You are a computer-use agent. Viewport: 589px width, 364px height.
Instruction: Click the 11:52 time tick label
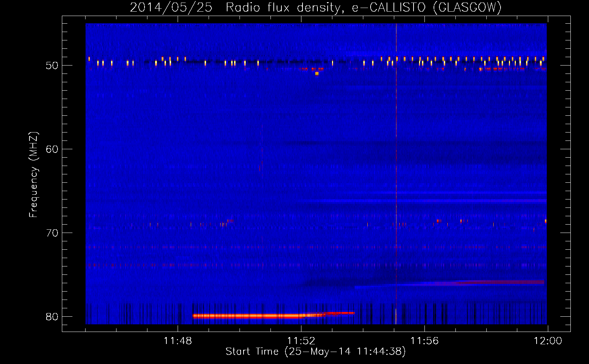pyautogui.click(x=301, y=341)
